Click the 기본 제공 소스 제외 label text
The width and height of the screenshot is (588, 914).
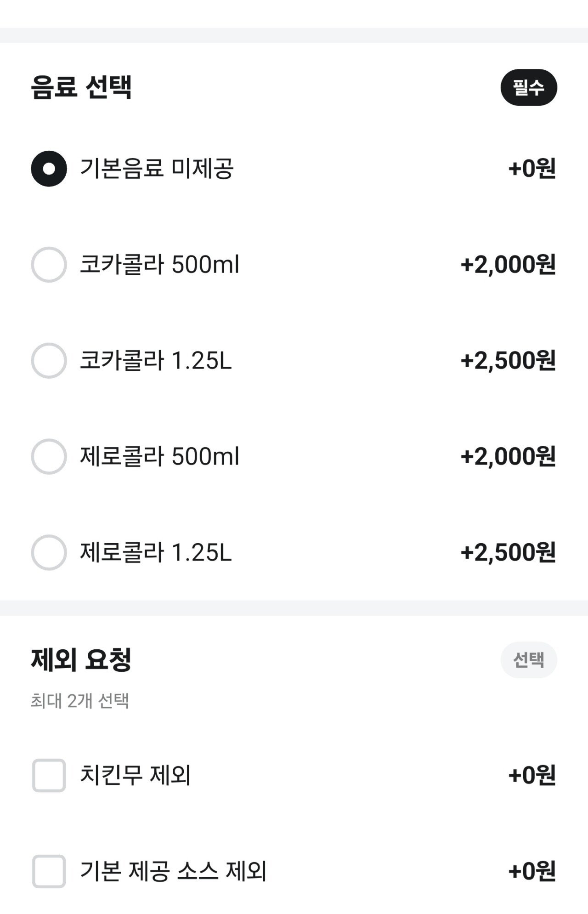coord(173,871)
